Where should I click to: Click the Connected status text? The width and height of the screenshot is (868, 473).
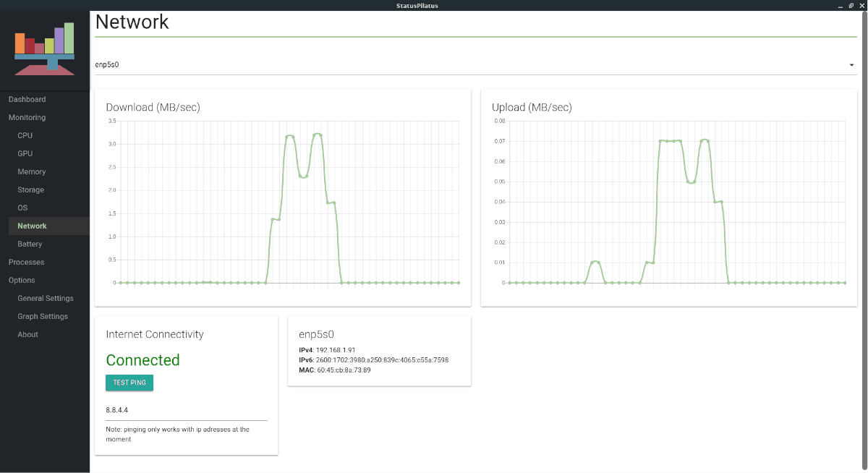point(142,360)
